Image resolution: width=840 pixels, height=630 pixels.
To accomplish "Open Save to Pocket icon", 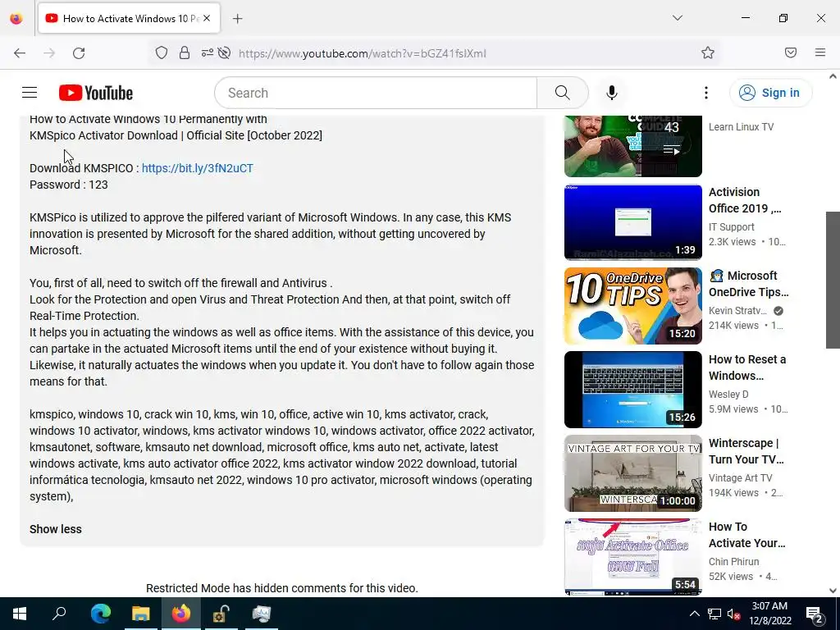I will click(x=790, y=52).
